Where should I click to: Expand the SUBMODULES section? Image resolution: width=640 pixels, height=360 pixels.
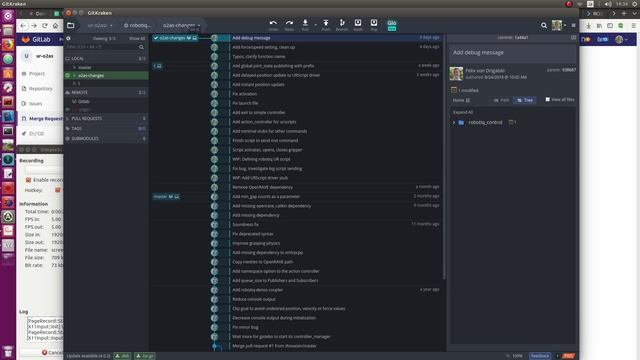(106, 139)
